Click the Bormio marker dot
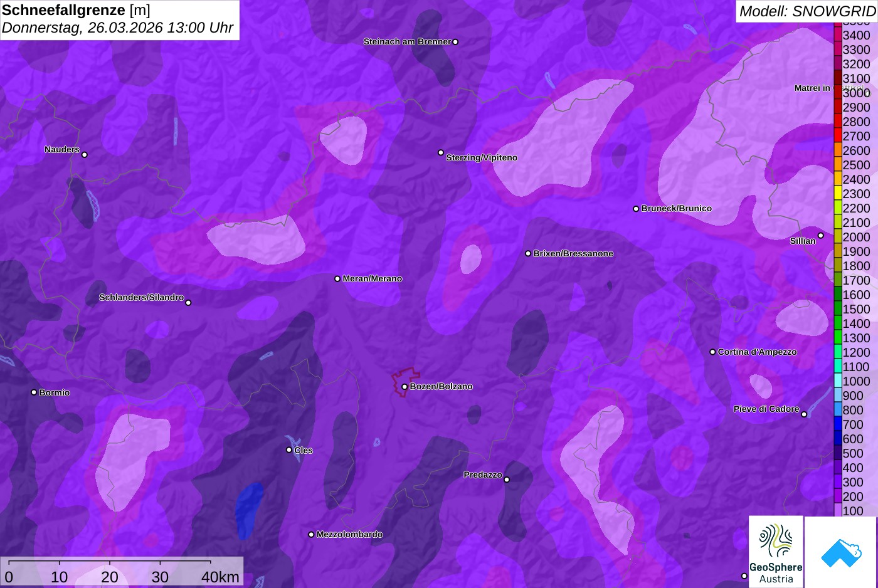Screen dimensions: 878x588 tap(34, 392)
